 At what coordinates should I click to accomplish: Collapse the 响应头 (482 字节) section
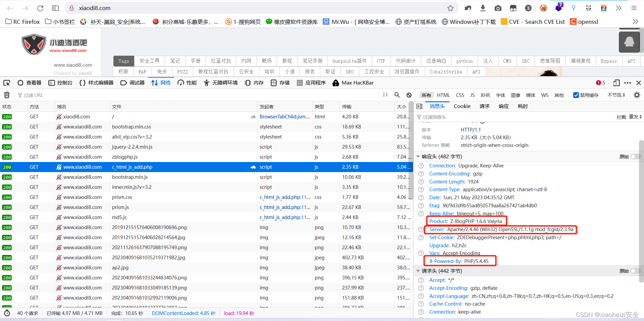click(x=418, y=156)
